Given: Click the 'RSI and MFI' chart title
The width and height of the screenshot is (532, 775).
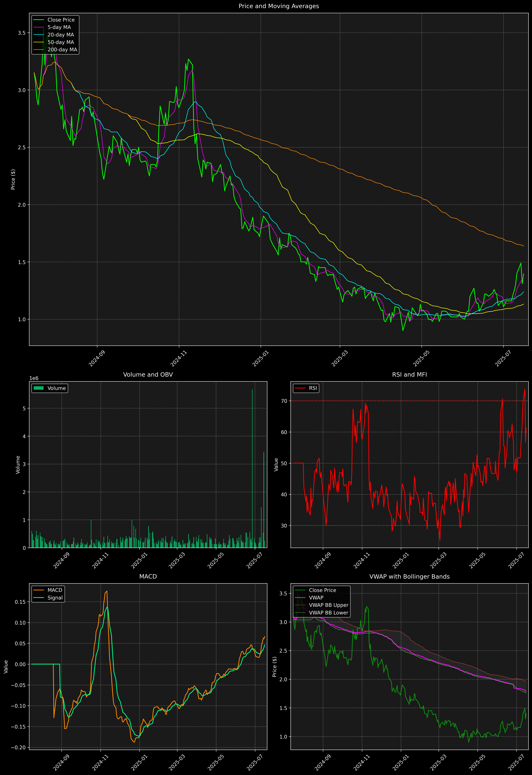Looking at the screenshot, I should (409, 374).
